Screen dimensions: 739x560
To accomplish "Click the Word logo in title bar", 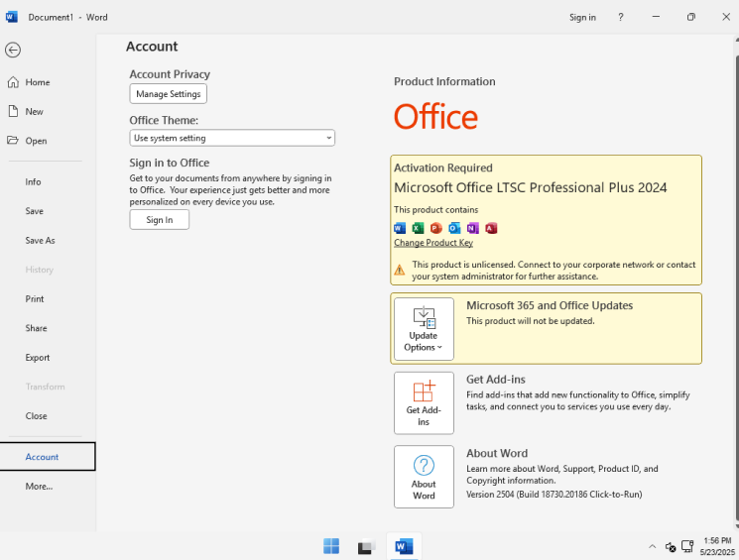I will [x=12, y=17].
